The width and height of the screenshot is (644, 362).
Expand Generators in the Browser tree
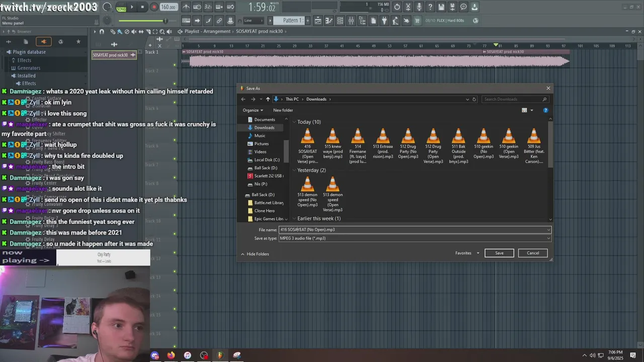(x=29, y=68)
